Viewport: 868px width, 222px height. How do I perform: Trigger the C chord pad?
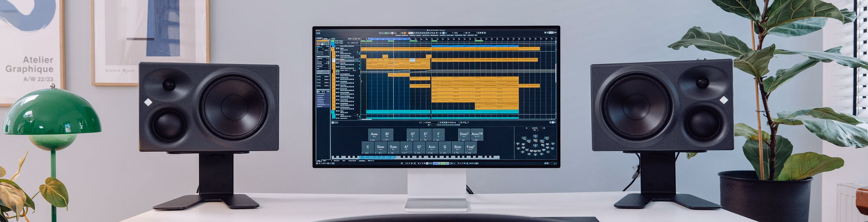click(x=368, y=147)
